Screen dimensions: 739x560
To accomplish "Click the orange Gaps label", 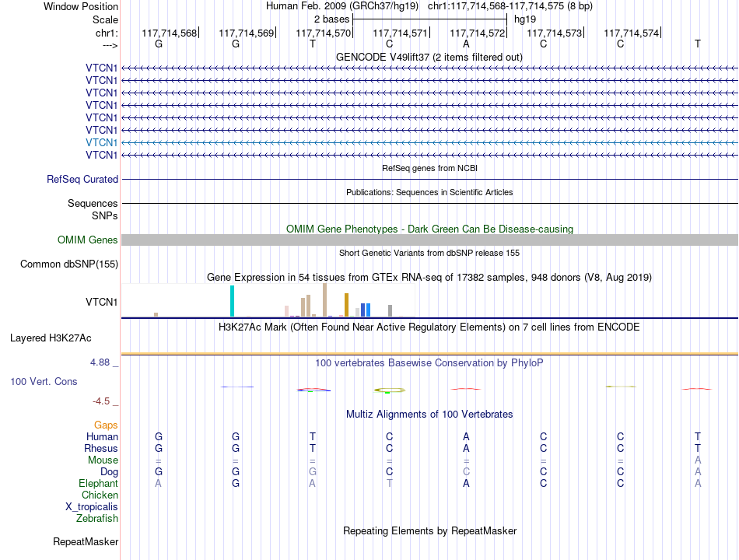I will tap(106, 425).
